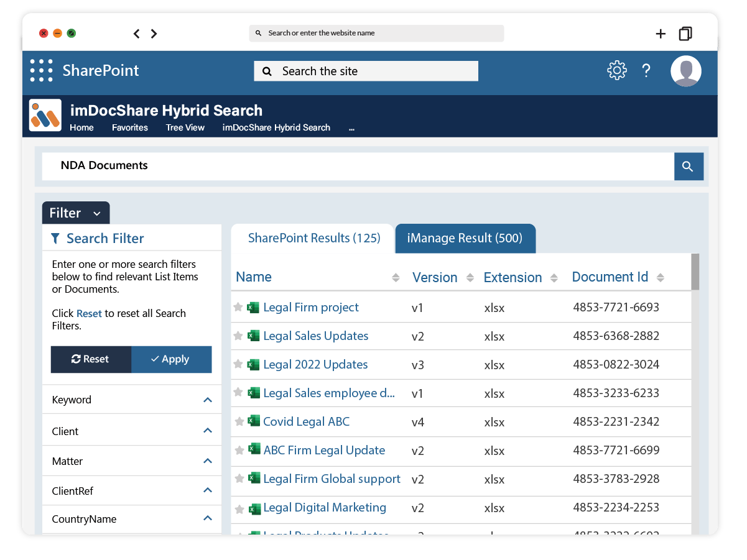Expand the Keyword filter section

click(208, 400)
